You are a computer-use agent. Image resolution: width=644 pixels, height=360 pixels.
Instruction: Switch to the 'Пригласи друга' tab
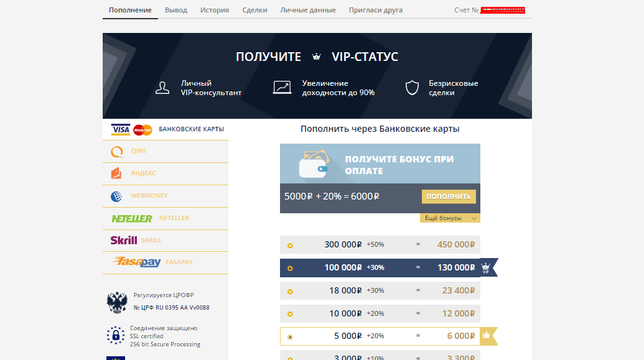click(x=376, y=10)
